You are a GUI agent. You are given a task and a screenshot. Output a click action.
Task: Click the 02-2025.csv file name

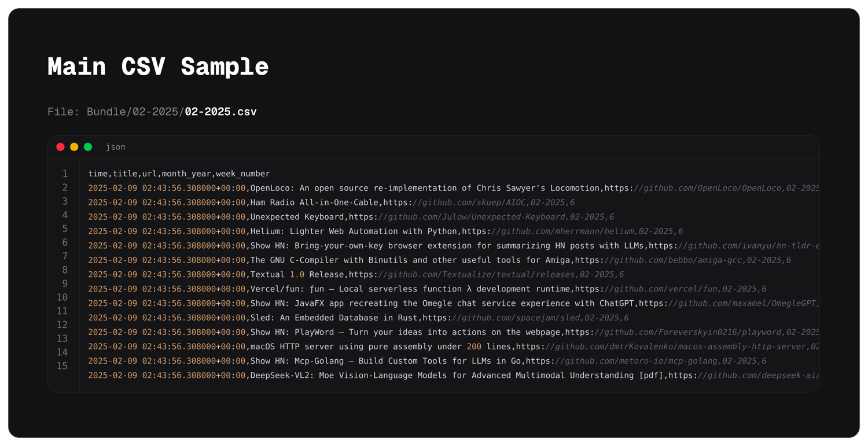(x=220, y=112)
